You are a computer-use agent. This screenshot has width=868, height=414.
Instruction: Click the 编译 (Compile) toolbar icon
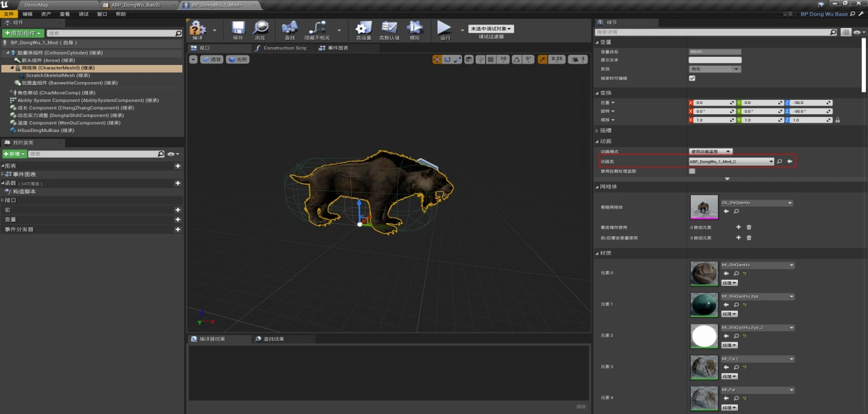[x=198, y=28]
